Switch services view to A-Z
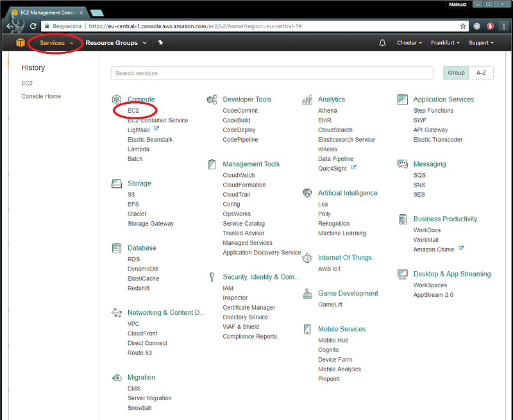513x420 pixels. [x=481, y=73]
